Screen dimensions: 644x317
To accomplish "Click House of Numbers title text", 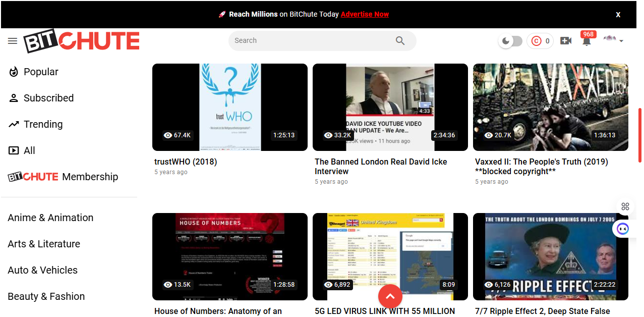I will click(218, 311).
